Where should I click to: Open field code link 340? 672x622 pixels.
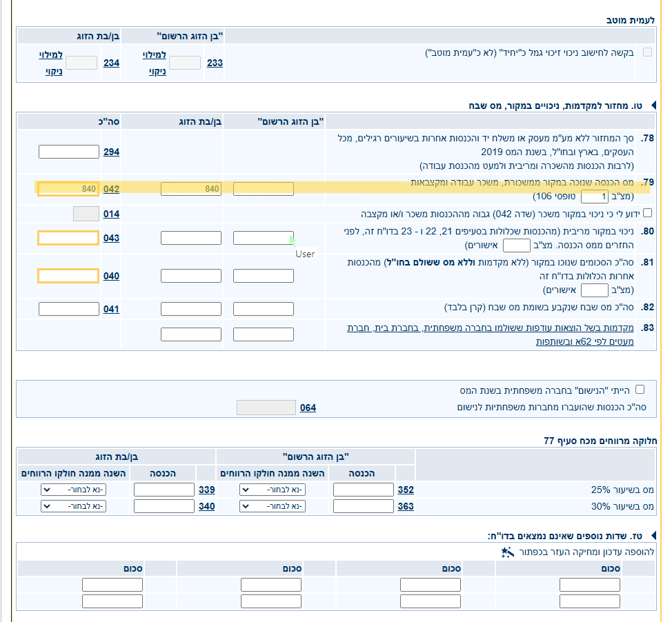(x=206, y=506)
